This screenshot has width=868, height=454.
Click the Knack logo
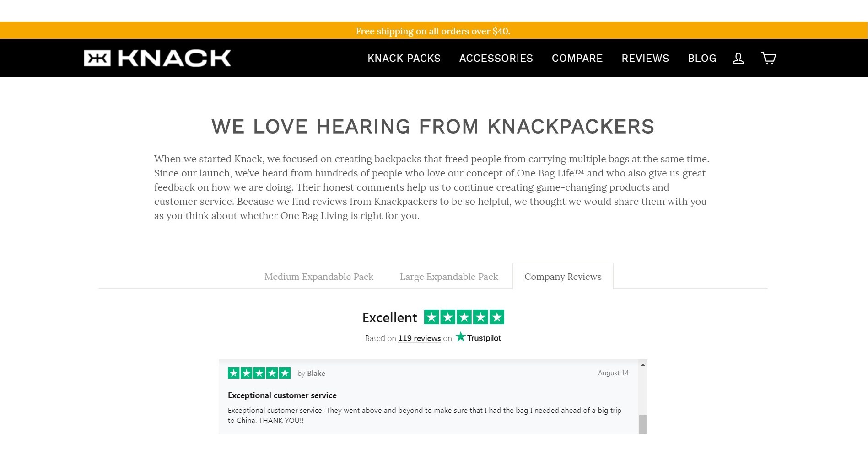coord(157,58)
